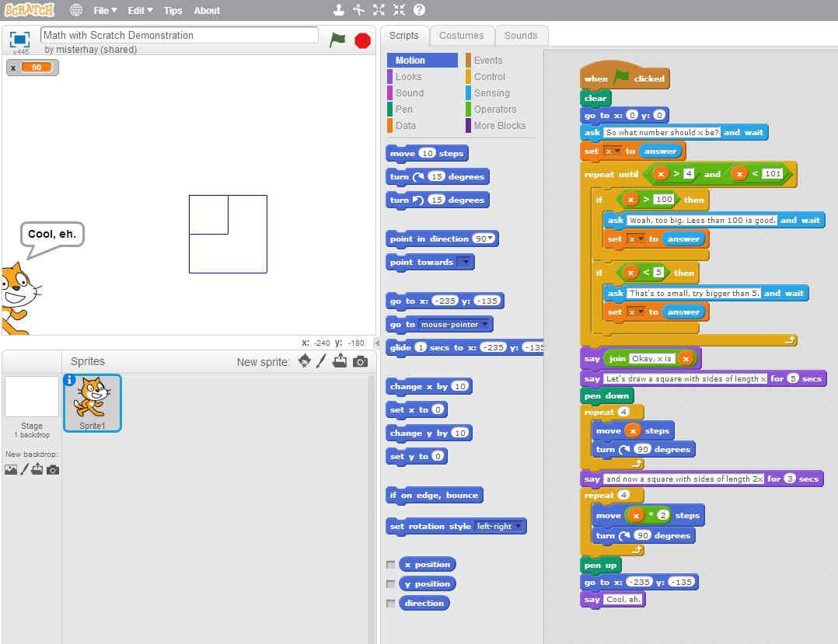Viewport: 838px width, 644px height.
Task: Choose new sprite from library
Action: [x=304, y=361]
